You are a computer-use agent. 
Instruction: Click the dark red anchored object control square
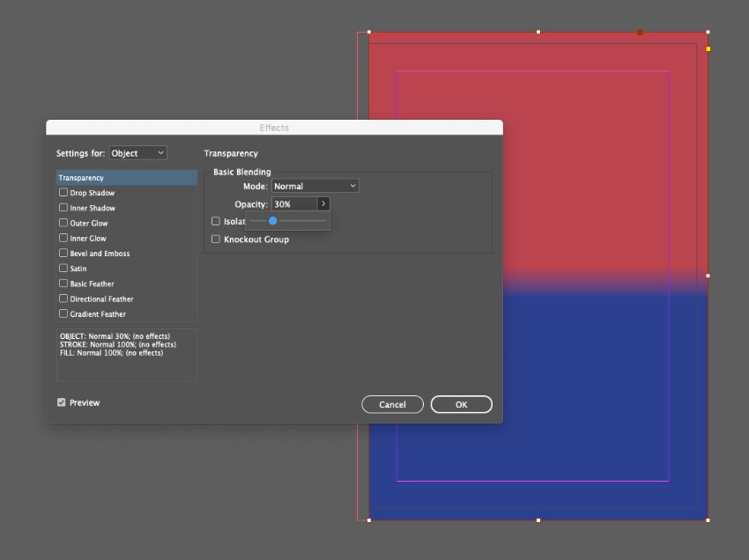[640, 33]
